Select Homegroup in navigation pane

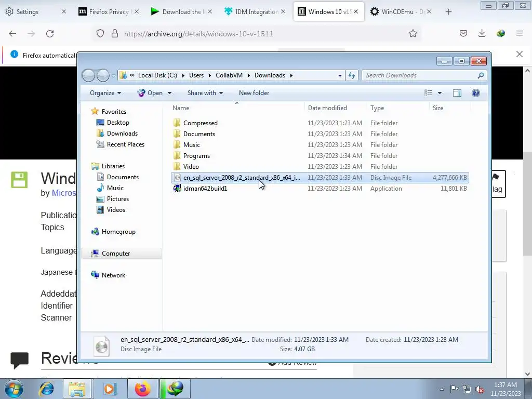click(x=118, y=232)
